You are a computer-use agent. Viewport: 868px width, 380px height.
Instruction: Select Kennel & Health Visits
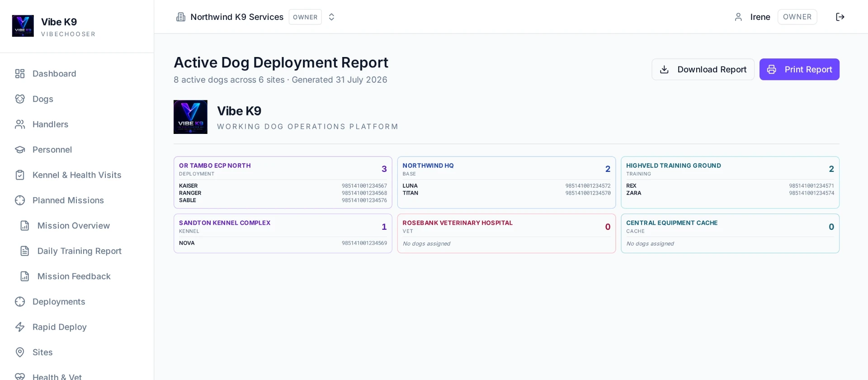click(x=77, y=175)
